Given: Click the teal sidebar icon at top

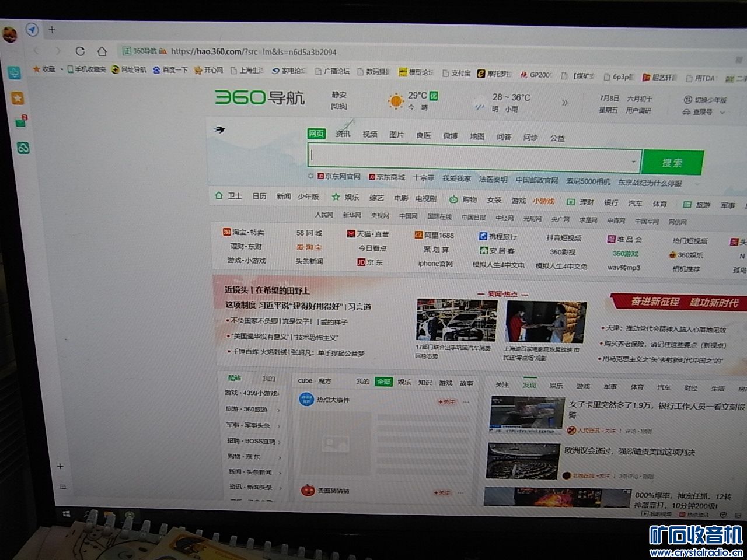Looking at the screenshot, I should 14,72.
